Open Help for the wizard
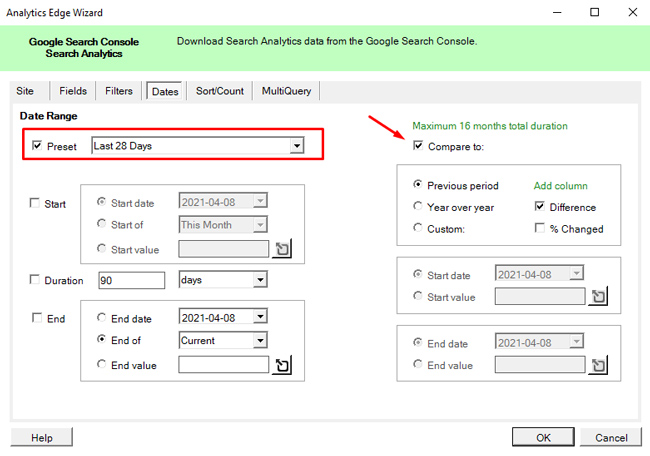 (41, 437)
